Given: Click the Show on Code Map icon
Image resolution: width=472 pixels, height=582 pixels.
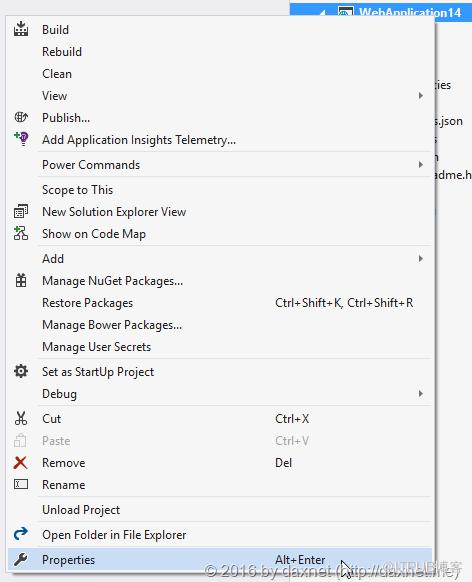Looking at the screenshot, I should 21,233.
